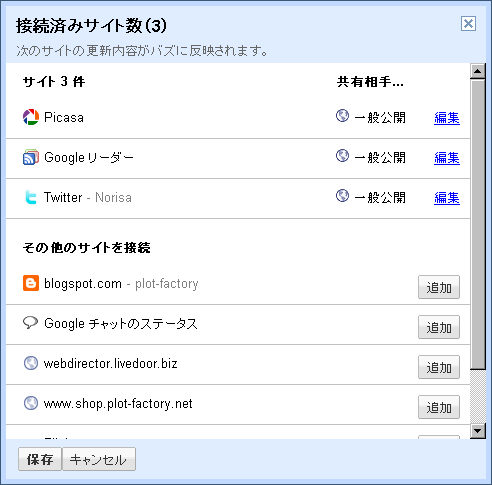
Task: Open 編集 link for Picasa
Action: coord(447,118)
